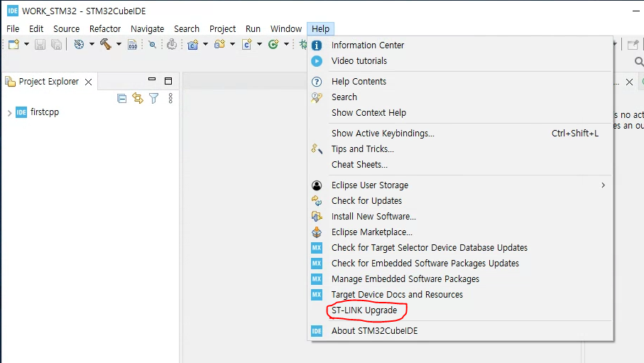
Task: Open the Source menu
Action: coord(67,29)
